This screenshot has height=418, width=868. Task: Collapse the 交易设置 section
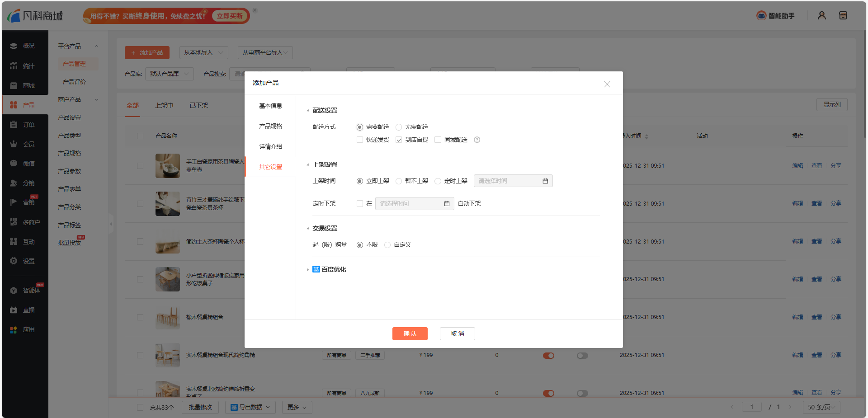coord(308,229)
